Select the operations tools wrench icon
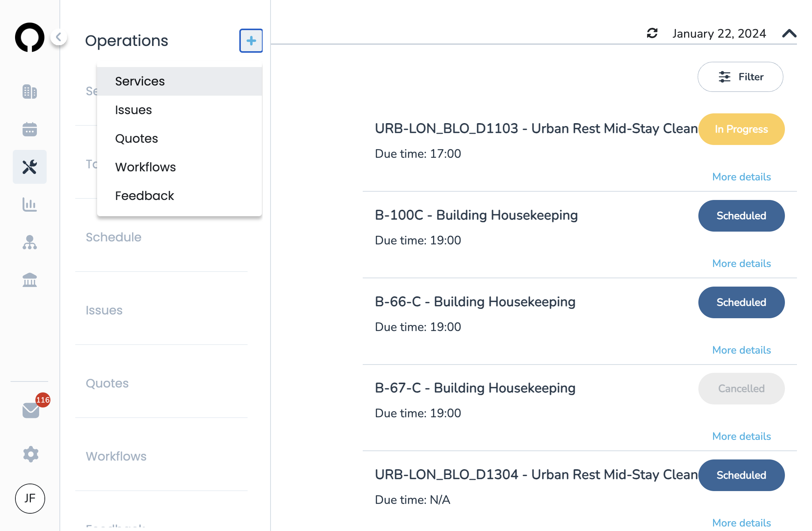The width and height of the screenshot is (812, 531). 29,167
